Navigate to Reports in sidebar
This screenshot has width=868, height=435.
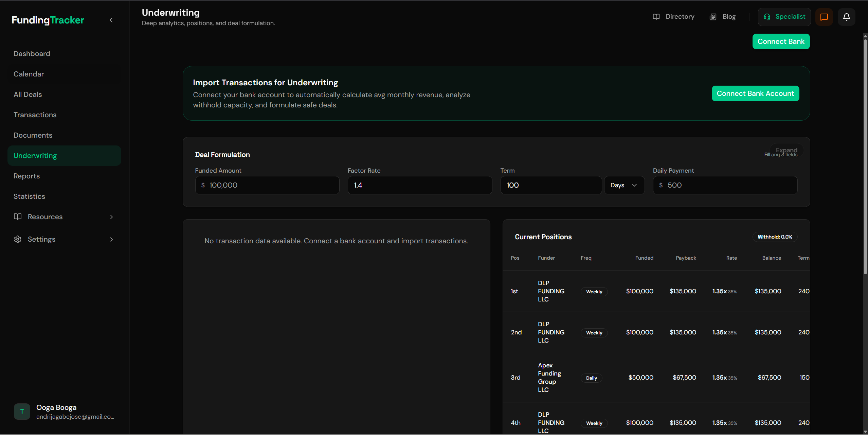click(x=26, y=176)
